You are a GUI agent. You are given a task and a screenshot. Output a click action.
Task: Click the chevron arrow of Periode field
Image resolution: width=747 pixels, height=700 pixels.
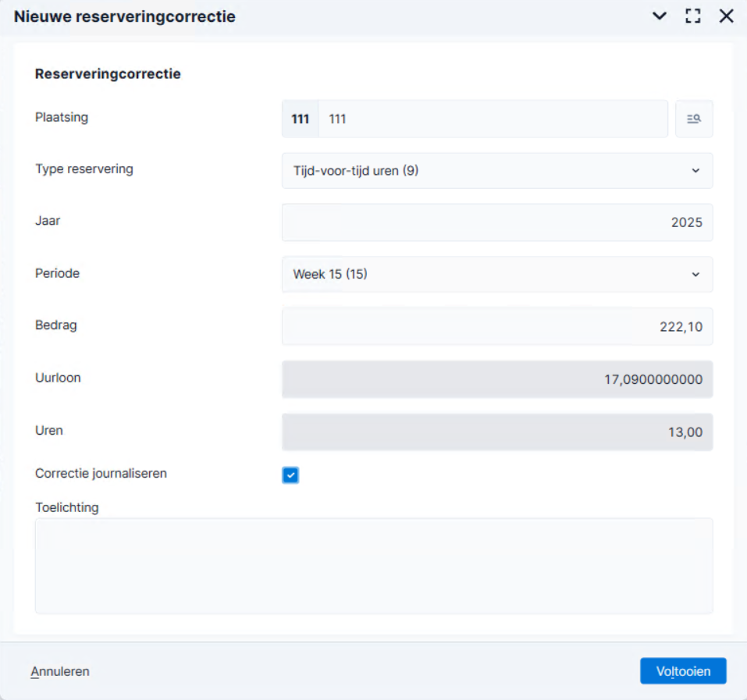(695, 274)
